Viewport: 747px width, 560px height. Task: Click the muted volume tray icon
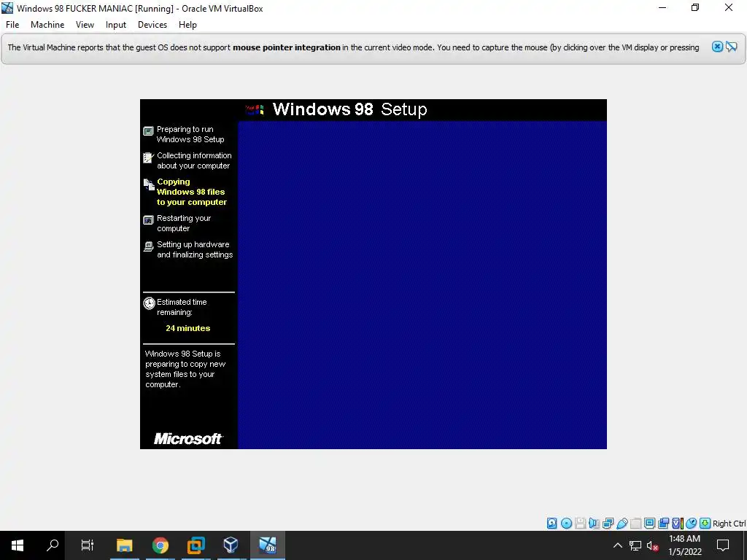coord(653,545)
